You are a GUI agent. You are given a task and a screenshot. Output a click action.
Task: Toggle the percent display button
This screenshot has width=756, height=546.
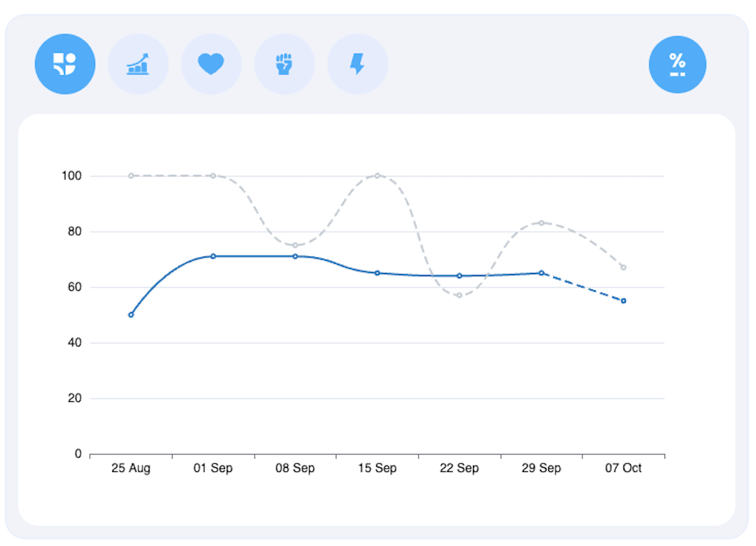[677, 64]
